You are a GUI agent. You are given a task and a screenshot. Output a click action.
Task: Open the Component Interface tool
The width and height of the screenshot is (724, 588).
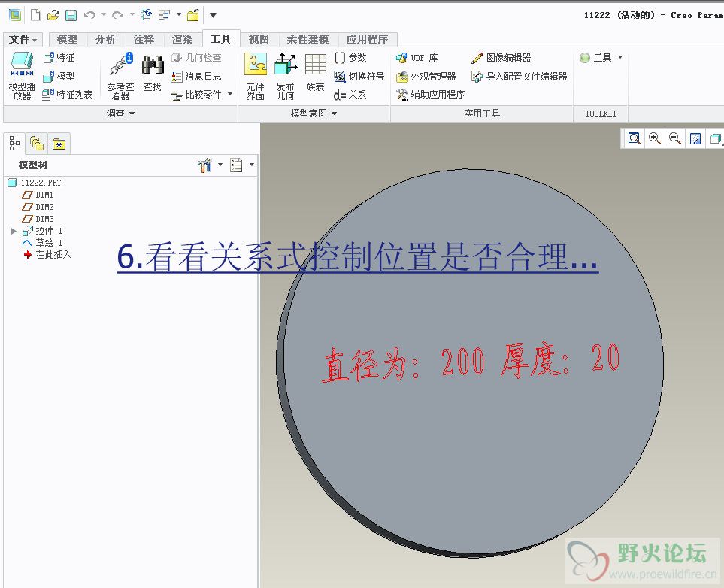tap(256, 76)
